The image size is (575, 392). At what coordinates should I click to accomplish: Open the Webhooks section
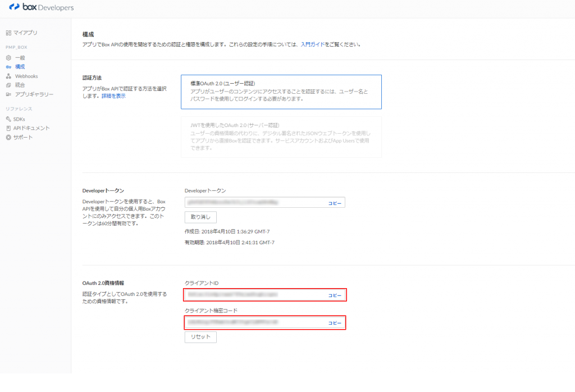click(26, 76)
